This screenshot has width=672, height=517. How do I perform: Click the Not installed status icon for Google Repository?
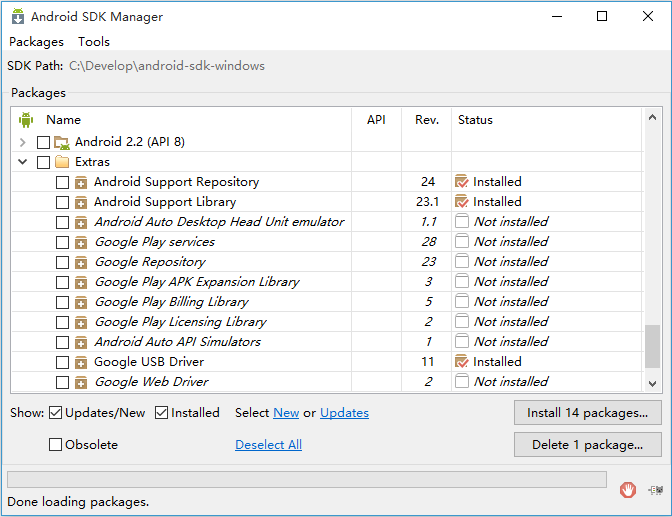(x=462, y=262)
